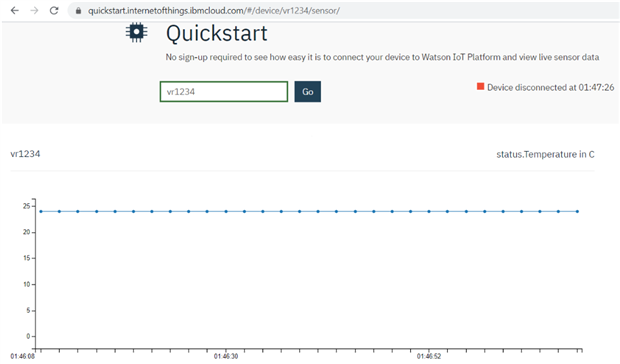
Task: Click the 'No sign-up required' description text
Action: (382, 57)
